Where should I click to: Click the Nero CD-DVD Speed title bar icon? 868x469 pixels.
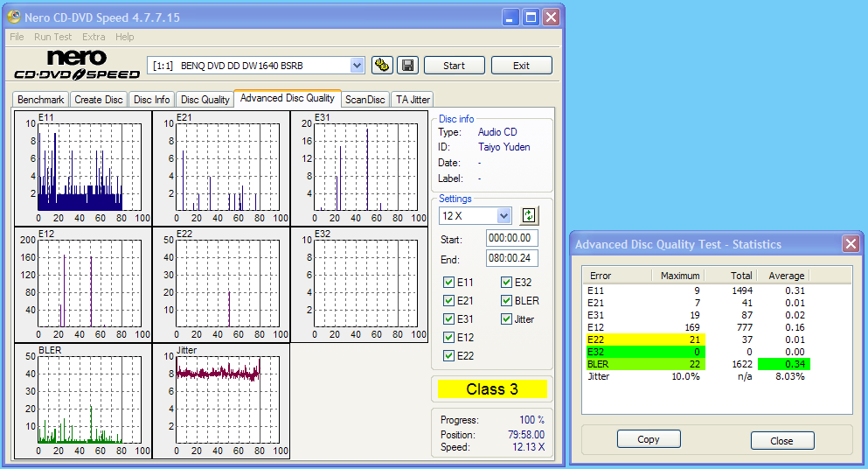pyautogui.click(x=14, y=17)
